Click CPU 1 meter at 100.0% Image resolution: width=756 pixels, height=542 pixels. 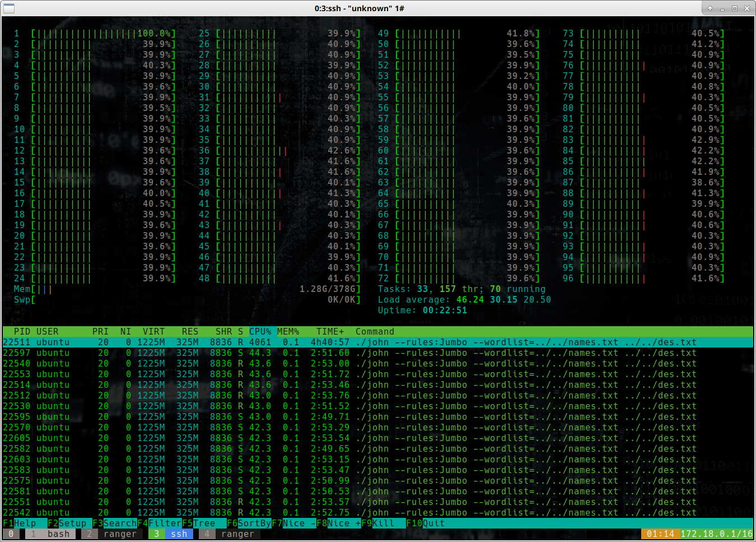(x=95, y=34)
